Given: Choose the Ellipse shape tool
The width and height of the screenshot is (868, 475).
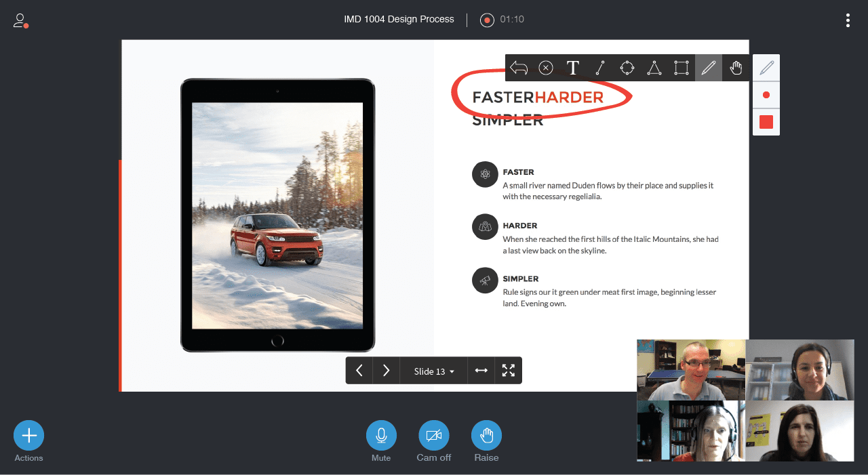Looking at the screenshot, I should click(x=627, y=68).
